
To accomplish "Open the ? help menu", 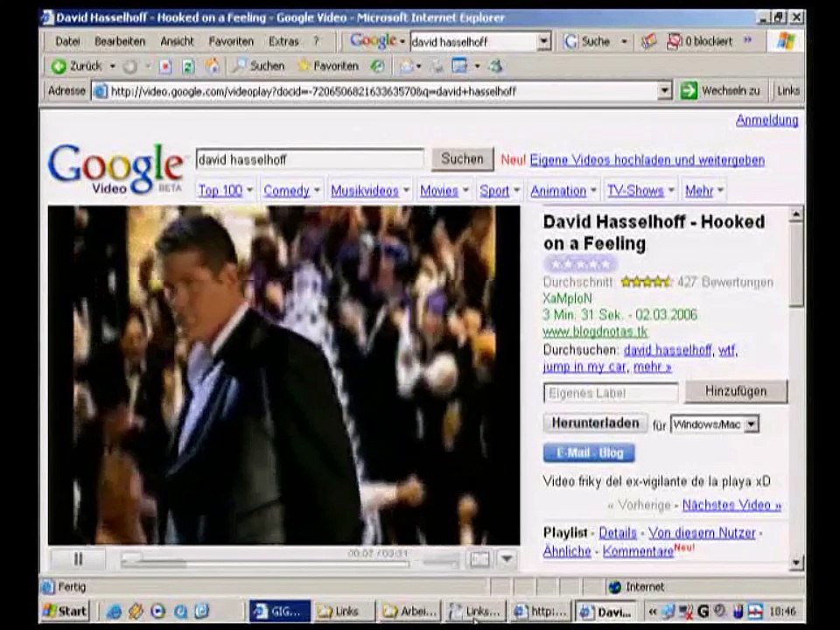I will (316, 41).
